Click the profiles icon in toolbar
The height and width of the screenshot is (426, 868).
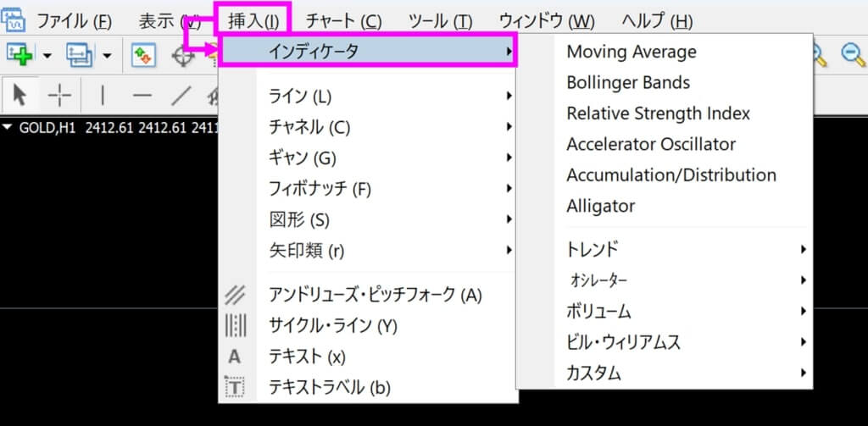(x=80, y=55)
